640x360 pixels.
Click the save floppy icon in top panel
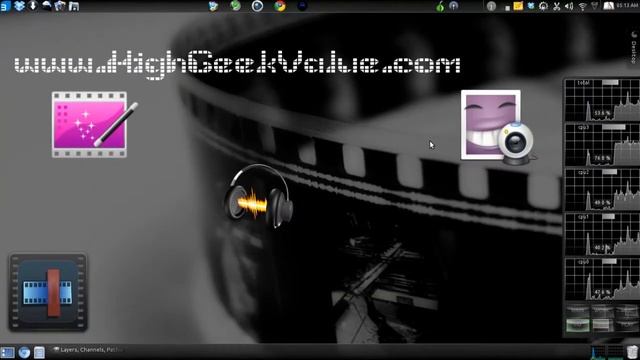coord(74,6)
